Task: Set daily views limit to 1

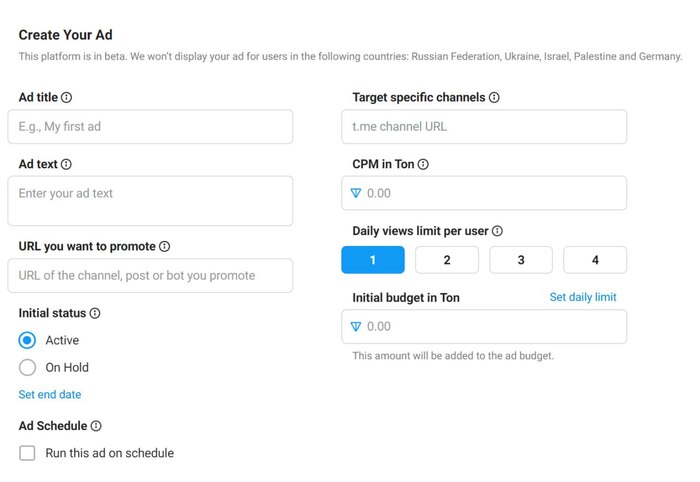Action: pyautogui.click(x=373, y=260)
